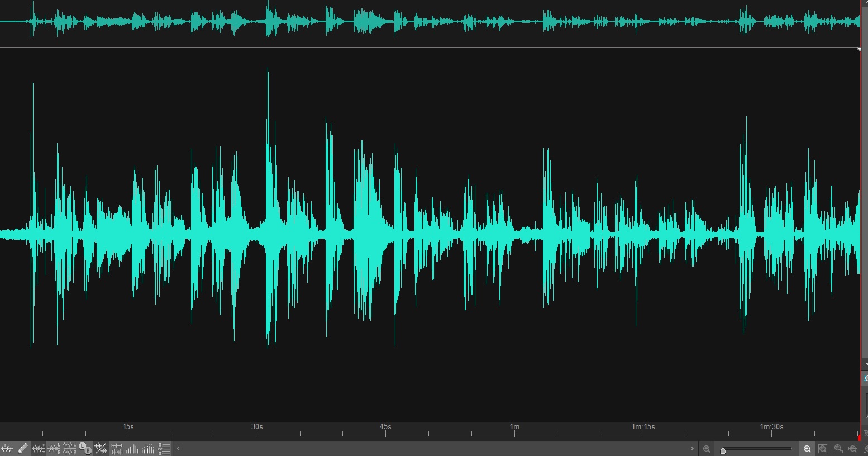Select the plain waveform view icon
The width and height of the screenshot is (868, 456).
coord(7,448)
